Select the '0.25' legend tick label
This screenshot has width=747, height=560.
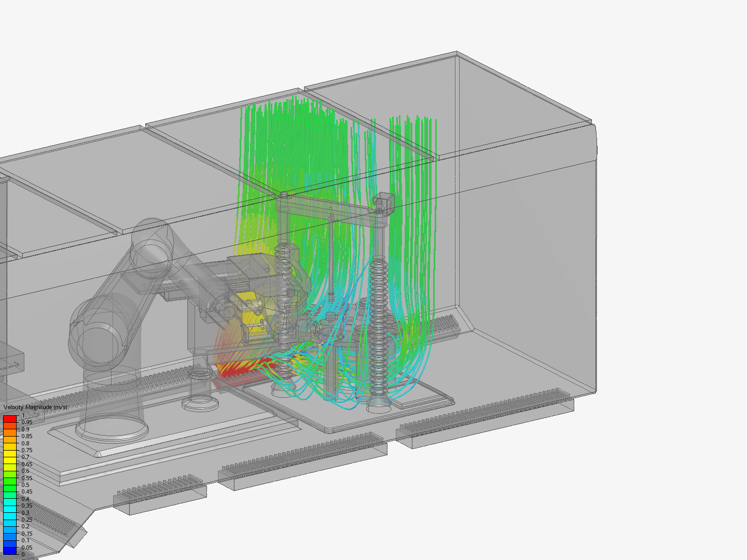point(26,520)
